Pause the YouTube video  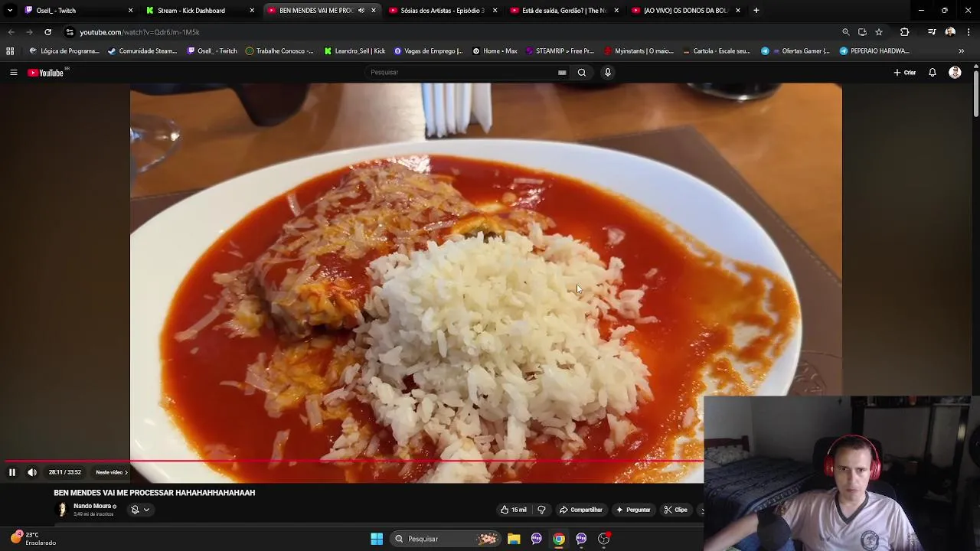(x=12, y=472)
